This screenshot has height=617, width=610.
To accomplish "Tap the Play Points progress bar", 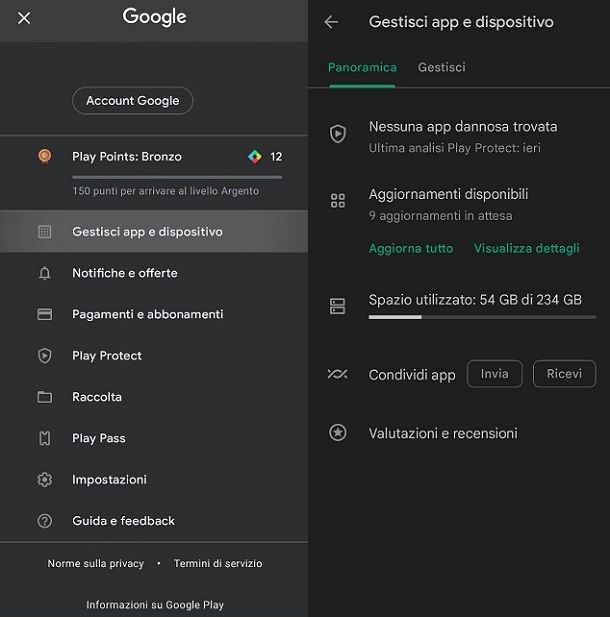I will coord(177,177).
